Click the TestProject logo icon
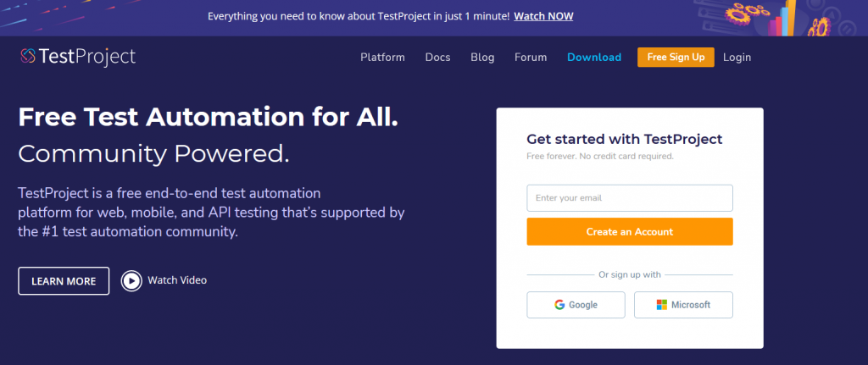Screen dimensions: 868x365 (x=28, y=57)
